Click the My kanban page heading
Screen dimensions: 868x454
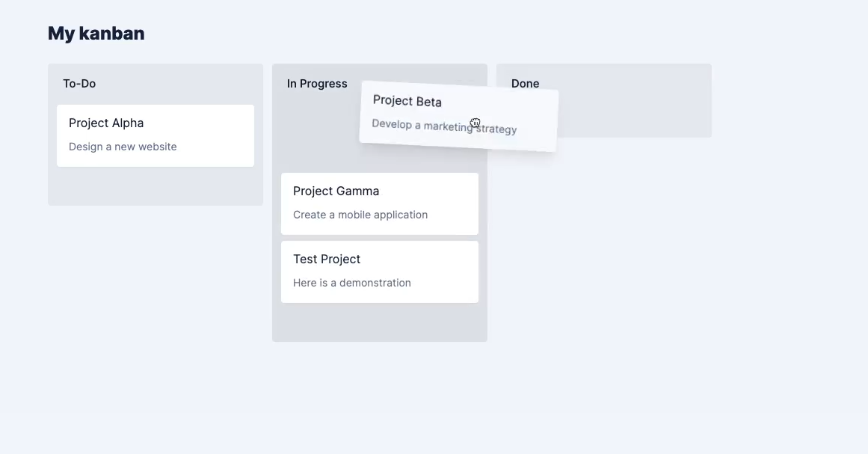[96, 33]
